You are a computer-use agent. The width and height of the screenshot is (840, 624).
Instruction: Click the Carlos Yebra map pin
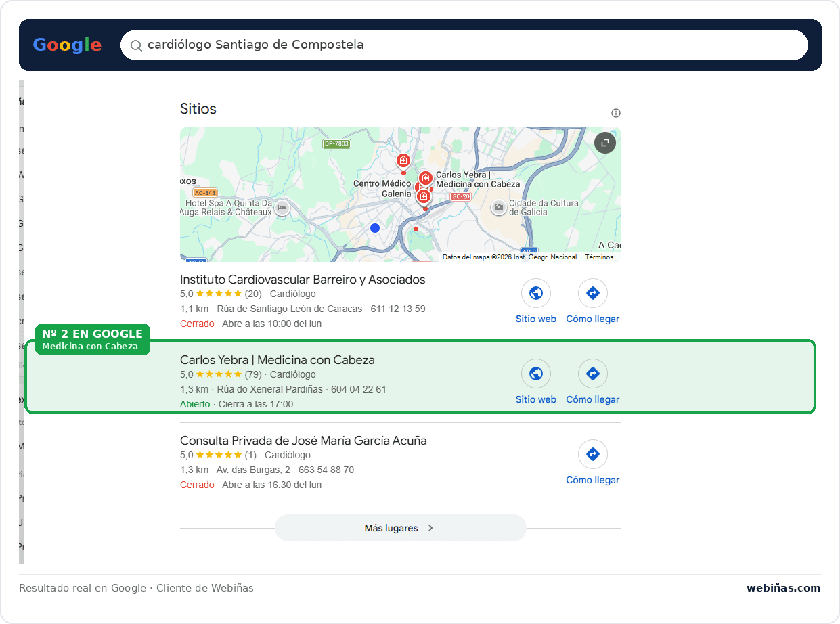pos(425,178)
